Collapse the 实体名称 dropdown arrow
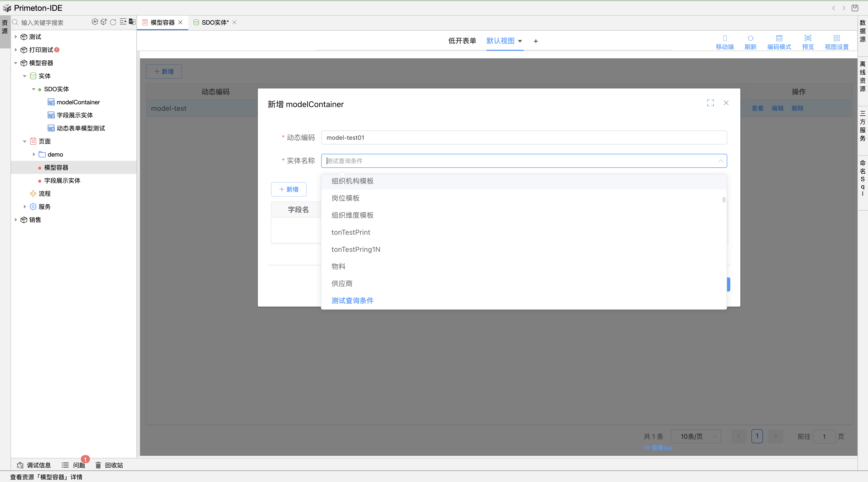Viewport: 868px width, 482px height. (720, 161)
